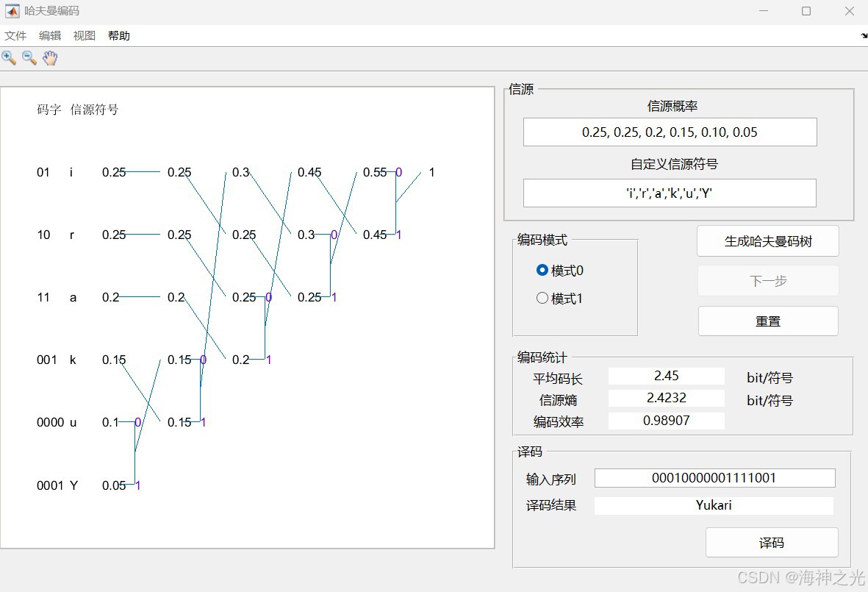This screenshot has height=592, width=868.
Task: Open the 编辑 menu
Action: click(x=50, y=35)
